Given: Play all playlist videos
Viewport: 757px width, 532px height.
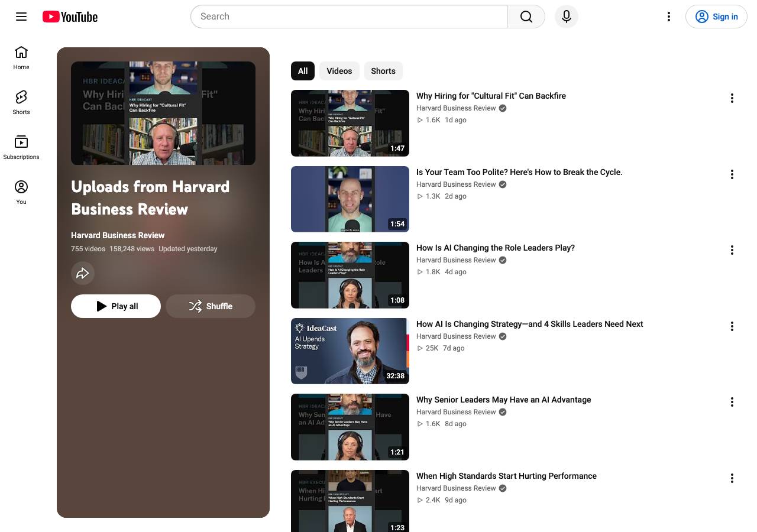Looking at the screenshot, I should (116, 306).
